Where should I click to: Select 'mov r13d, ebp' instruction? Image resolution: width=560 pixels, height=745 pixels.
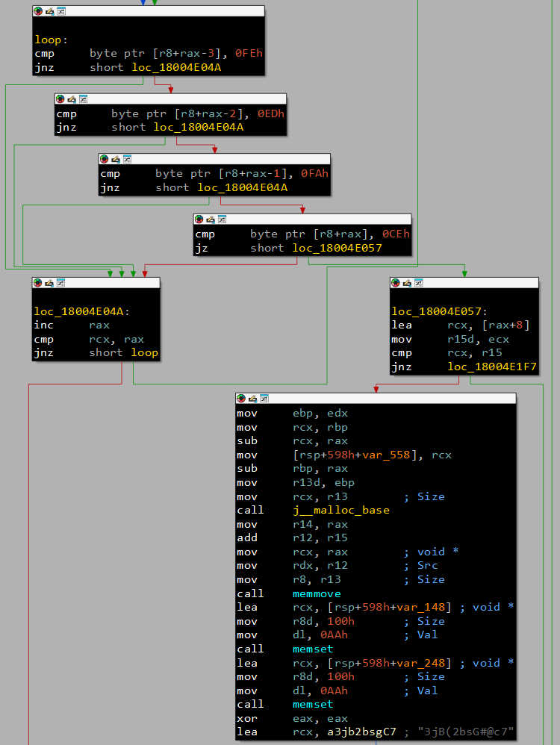[296, 482]
